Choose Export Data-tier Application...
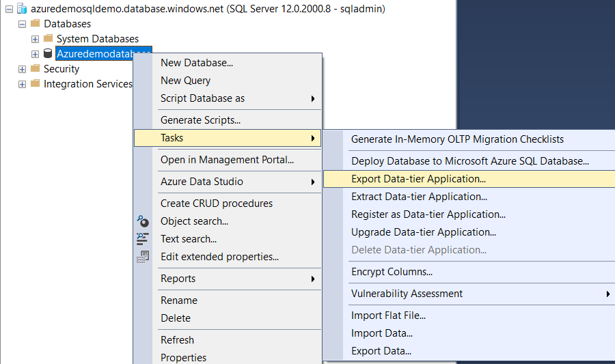Viewport: 615px width, 364px height. point(469,179)
